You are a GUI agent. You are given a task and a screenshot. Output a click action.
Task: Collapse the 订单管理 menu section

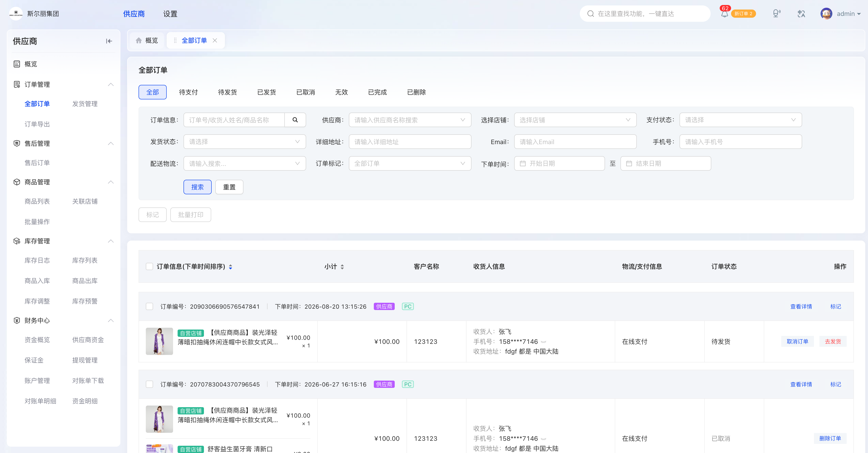pos(111,84)
